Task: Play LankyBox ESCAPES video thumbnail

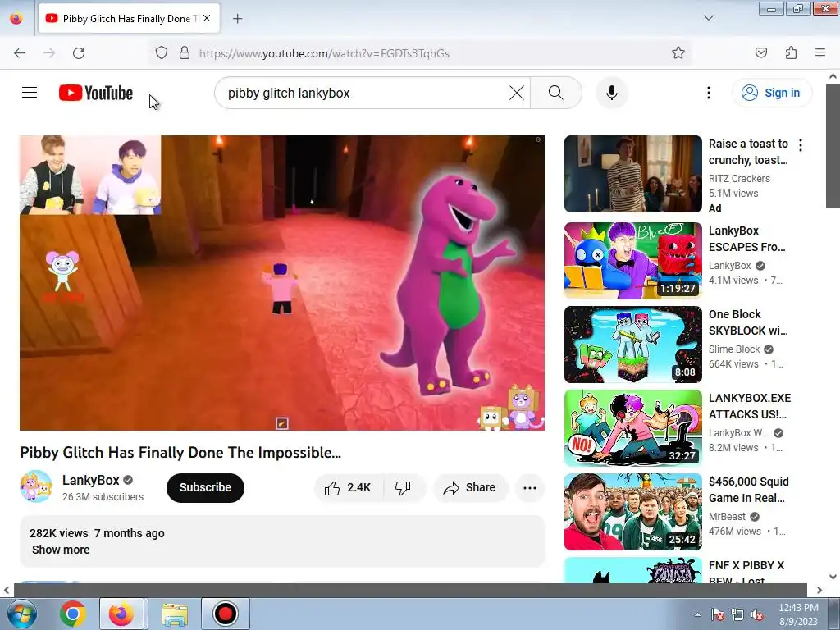Action: (632, 260)
